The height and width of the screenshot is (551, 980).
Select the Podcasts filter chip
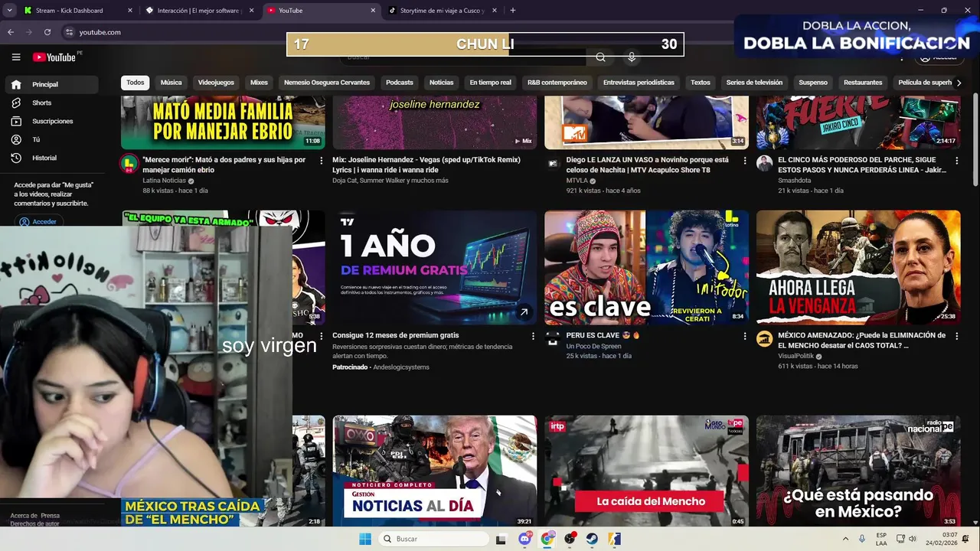(x=400, y=83)
